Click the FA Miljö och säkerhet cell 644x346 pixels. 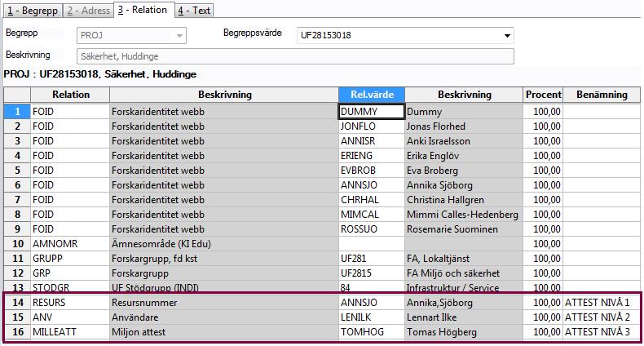pyautogui.click(x=464, y=273)
